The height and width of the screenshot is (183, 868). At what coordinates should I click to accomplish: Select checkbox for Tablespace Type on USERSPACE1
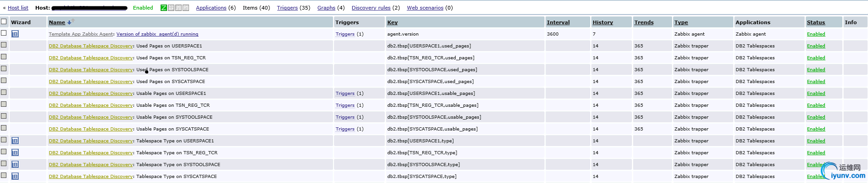[x=4, y=140]
